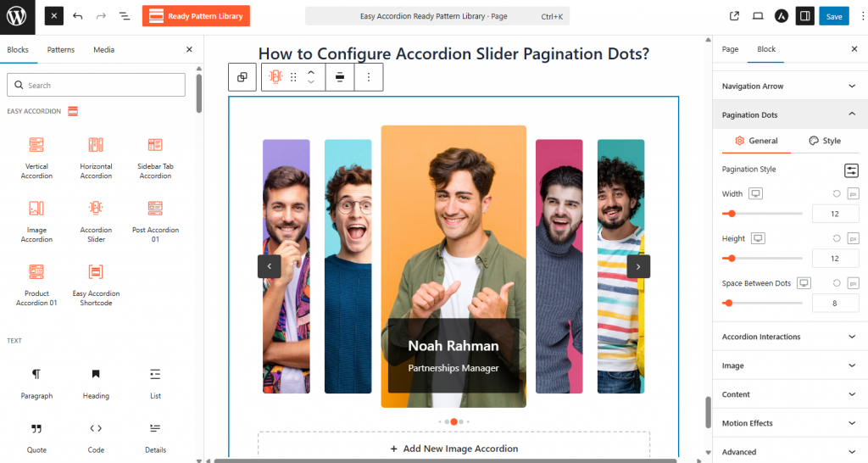Insert the Post Accordion 01 block
Image resolution: width=868 pixels, height=463 pixels.
tap(155, 222)
